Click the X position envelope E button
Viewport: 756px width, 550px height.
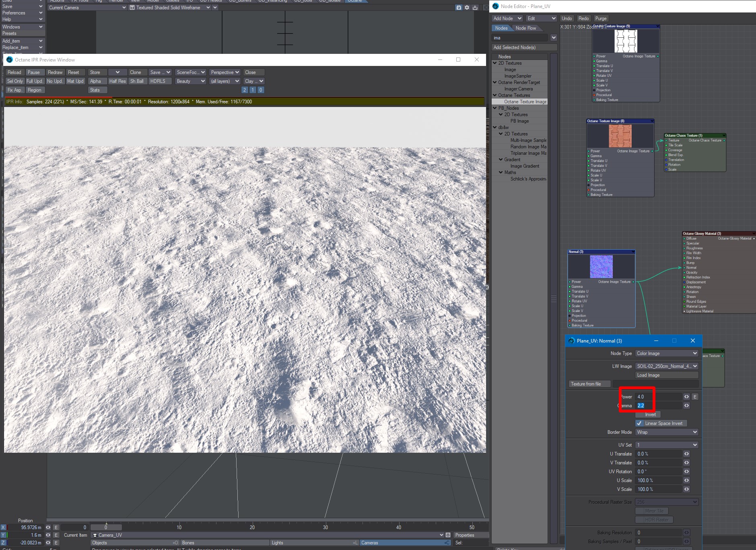point(56,527)
